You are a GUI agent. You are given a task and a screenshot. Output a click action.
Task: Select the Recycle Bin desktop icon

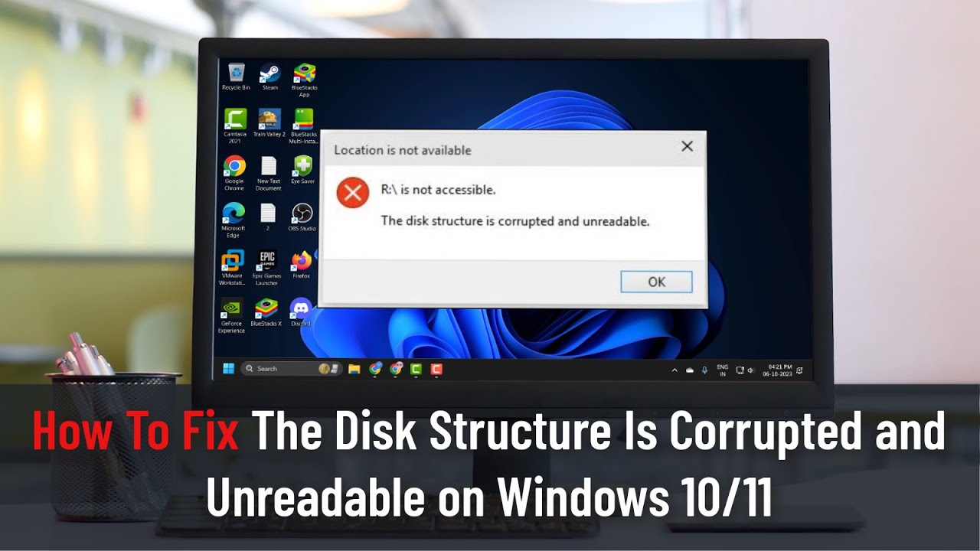click(236, 77)
